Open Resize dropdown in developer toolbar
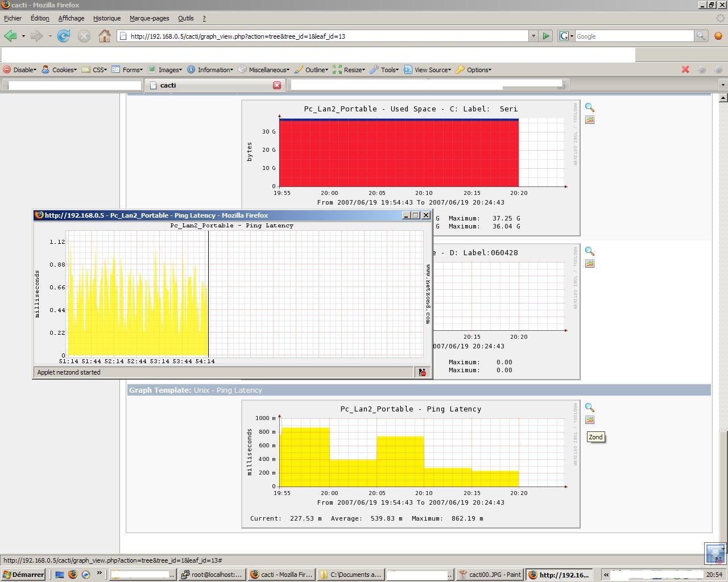 point(349,69)
